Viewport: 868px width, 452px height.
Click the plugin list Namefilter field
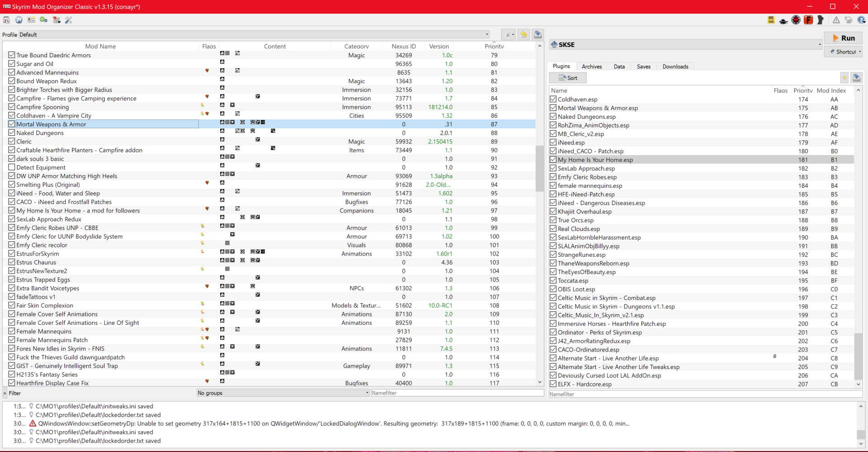706,394
